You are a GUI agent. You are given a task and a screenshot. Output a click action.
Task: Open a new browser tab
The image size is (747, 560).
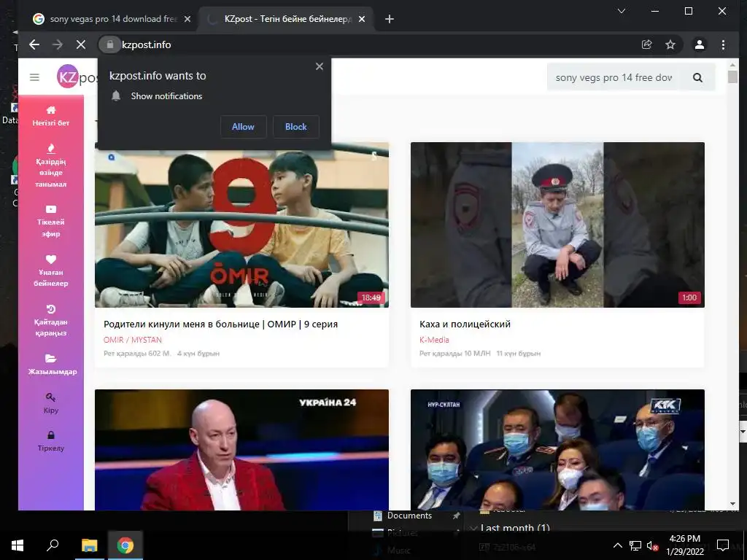(x=390, y=19)
